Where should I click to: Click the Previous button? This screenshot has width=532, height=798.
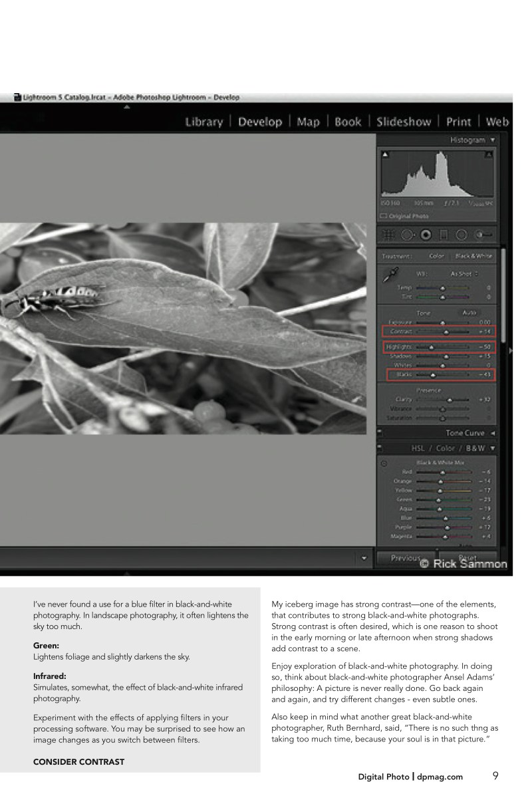tap(406, 558)
